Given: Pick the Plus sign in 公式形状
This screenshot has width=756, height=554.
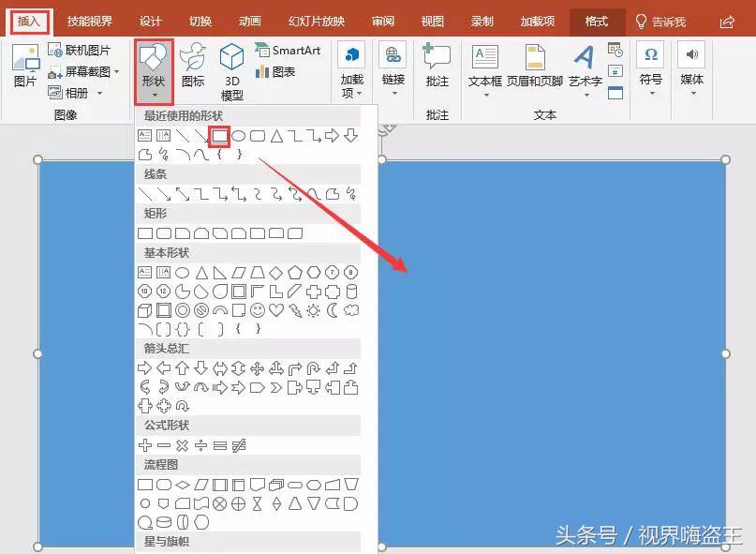Looking at the screenshot, I should (144, 445).
